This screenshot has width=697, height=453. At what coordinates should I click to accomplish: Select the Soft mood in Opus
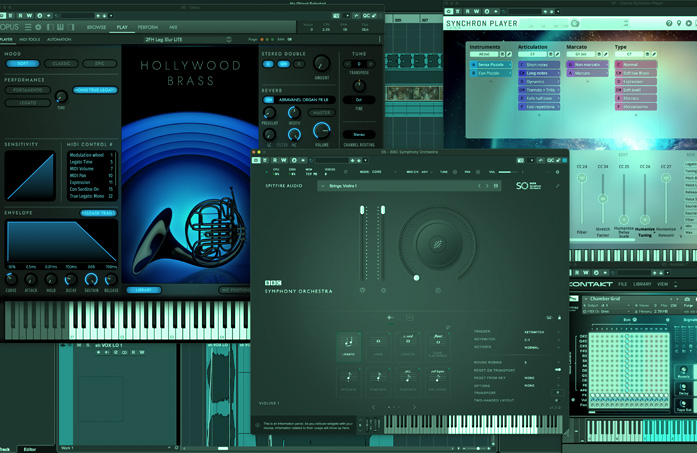click(23, 64)
